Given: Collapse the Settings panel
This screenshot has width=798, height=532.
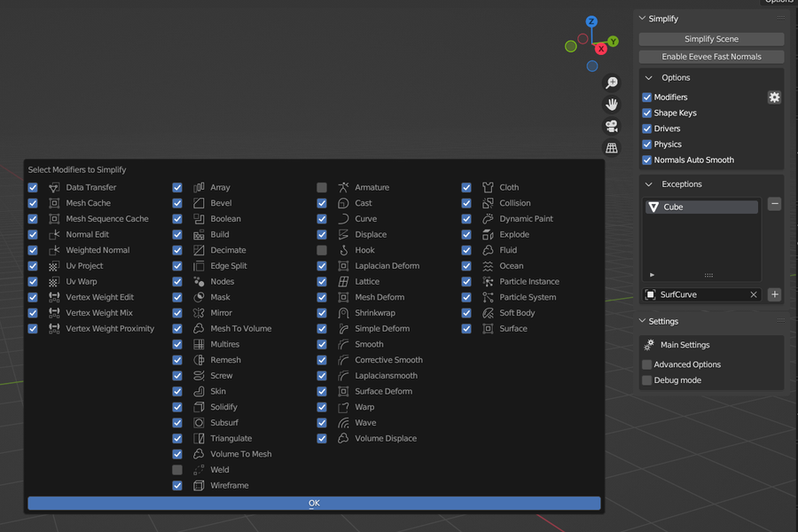Looking at the screenshot, I should pos(642,321).
